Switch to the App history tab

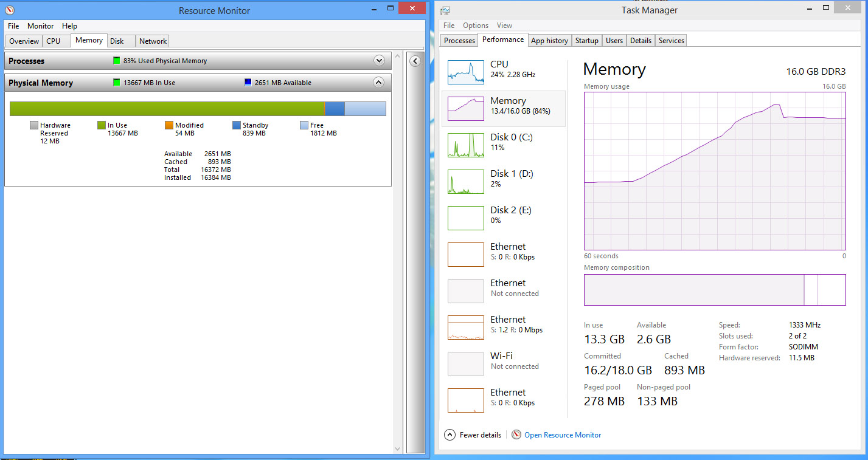[x=549, y=41]
